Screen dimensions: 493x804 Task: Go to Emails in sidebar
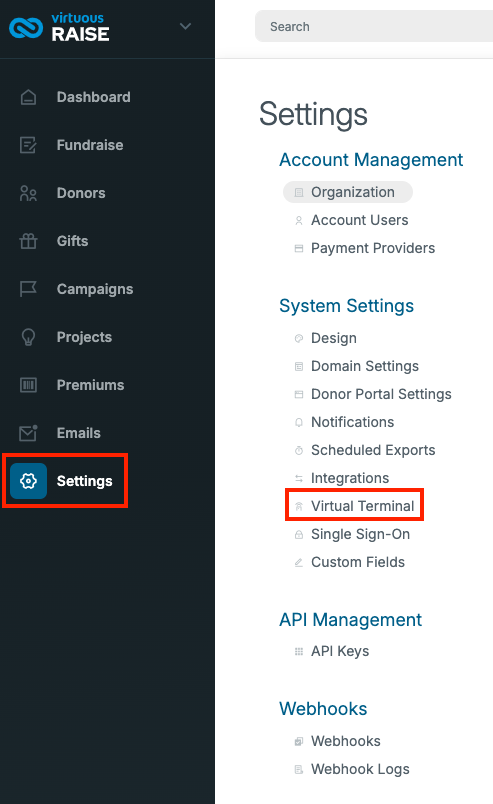pyautogui.click(x=78, y=433)
